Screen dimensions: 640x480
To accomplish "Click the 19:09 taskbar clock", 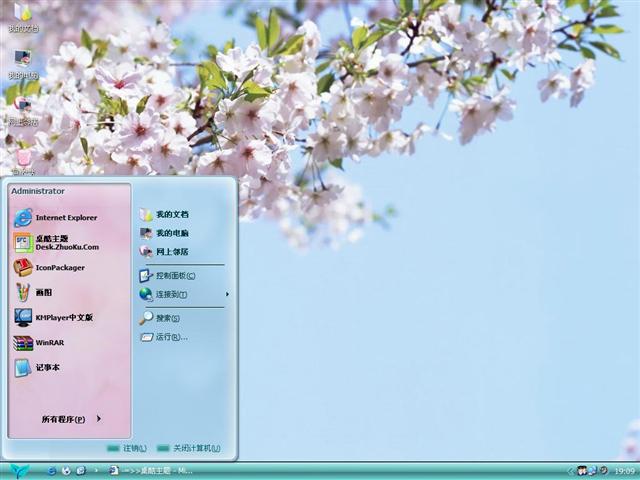I will (x=624, y=471).
